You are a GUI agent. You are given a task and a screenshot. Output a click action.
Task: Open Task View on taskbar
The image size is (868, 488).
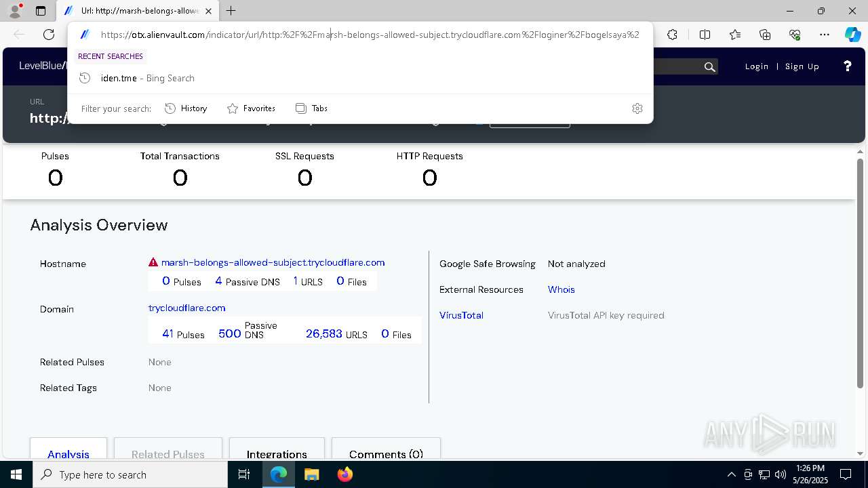coord(244,474)
